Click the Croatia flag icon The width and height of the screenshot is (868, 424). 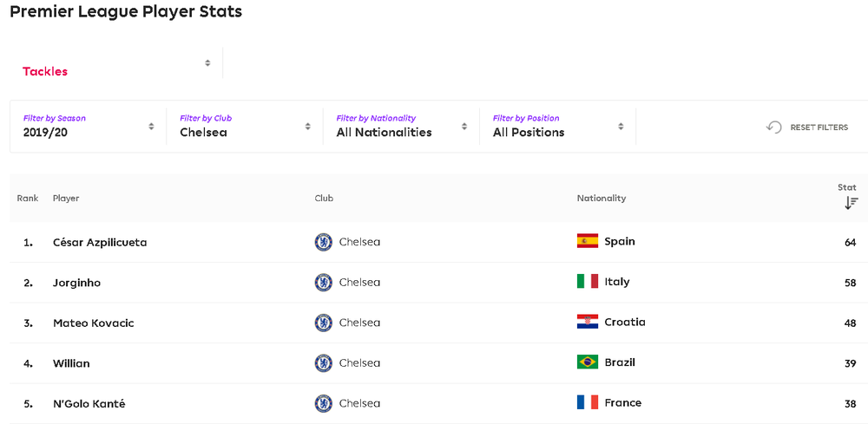pyautogui.click(x=588, y=322)
